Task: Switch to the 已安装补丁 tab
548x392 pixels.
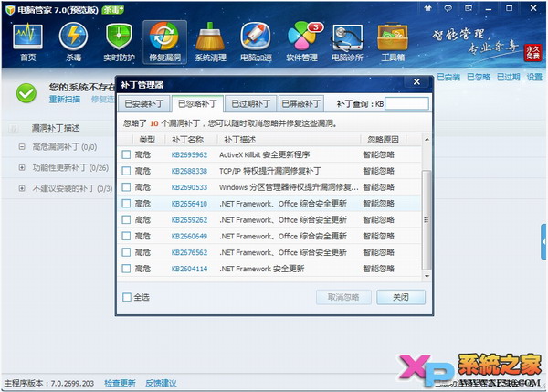Action: tap(144, 104)
